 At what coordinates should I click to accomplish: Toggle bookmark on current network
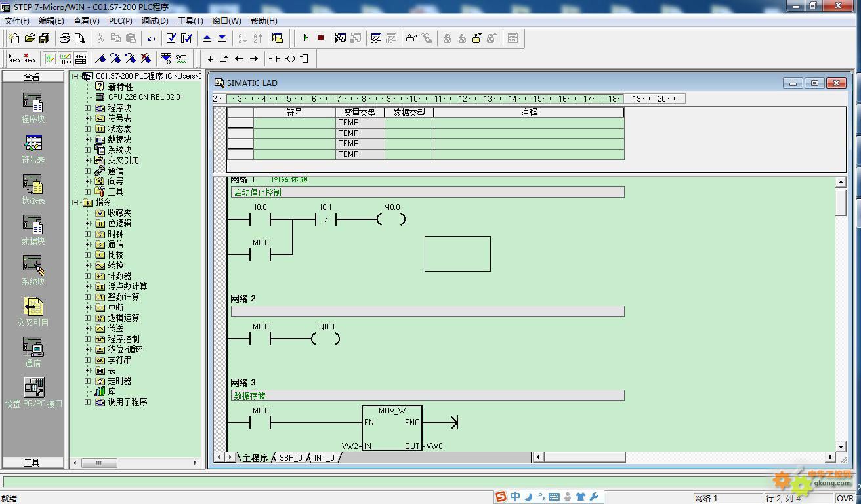point(100,58)
